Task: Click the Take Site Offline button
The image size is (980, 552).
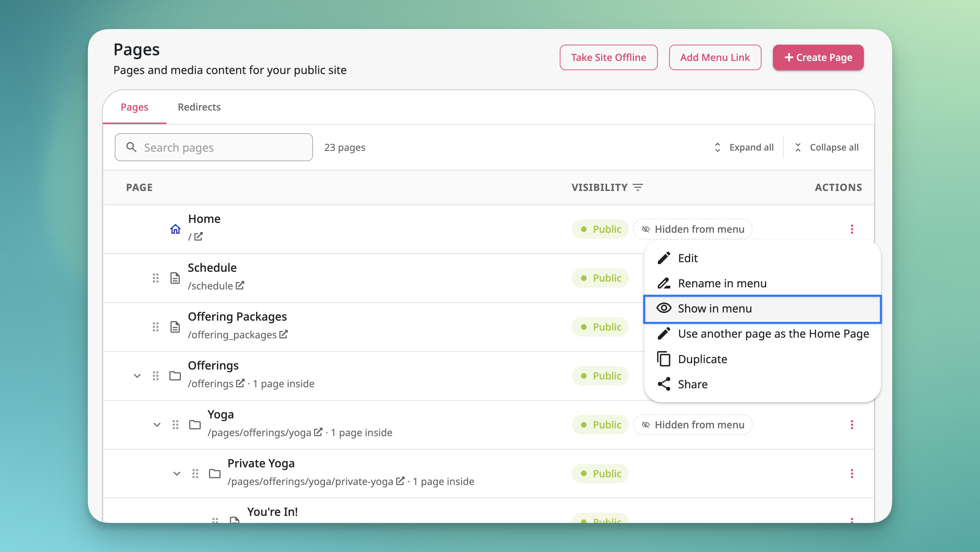Action: click(608, 57)
